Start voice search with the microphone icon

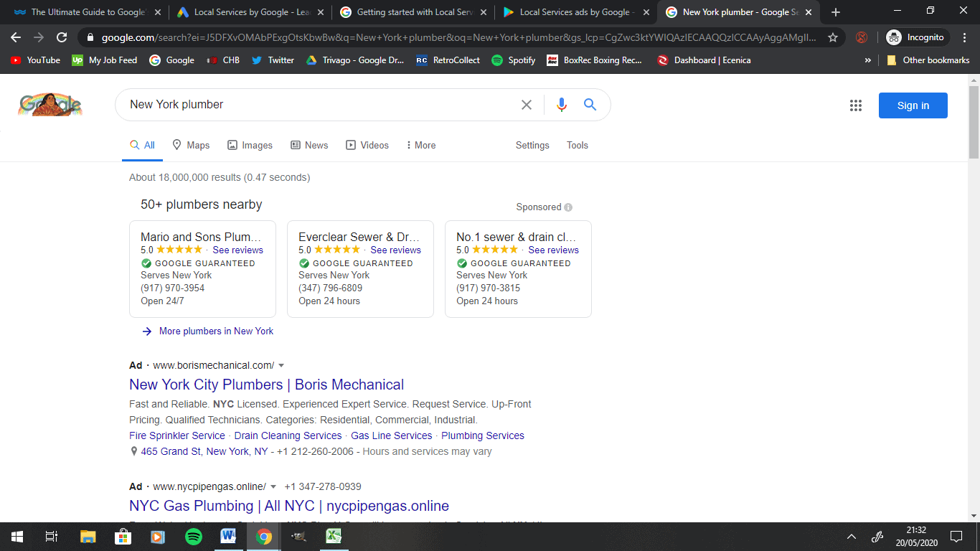pyautogui.click(x=562, y=105)
